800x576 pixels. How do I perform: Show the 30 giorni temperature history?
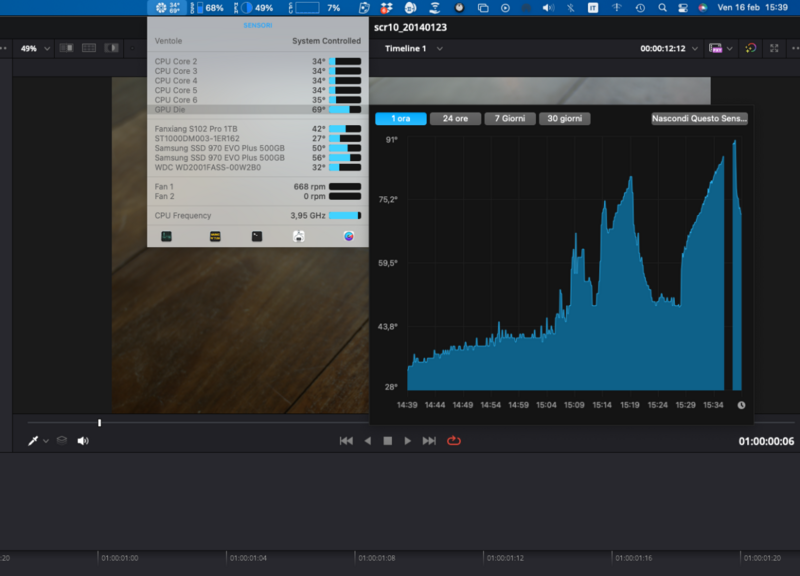(564, 119)
